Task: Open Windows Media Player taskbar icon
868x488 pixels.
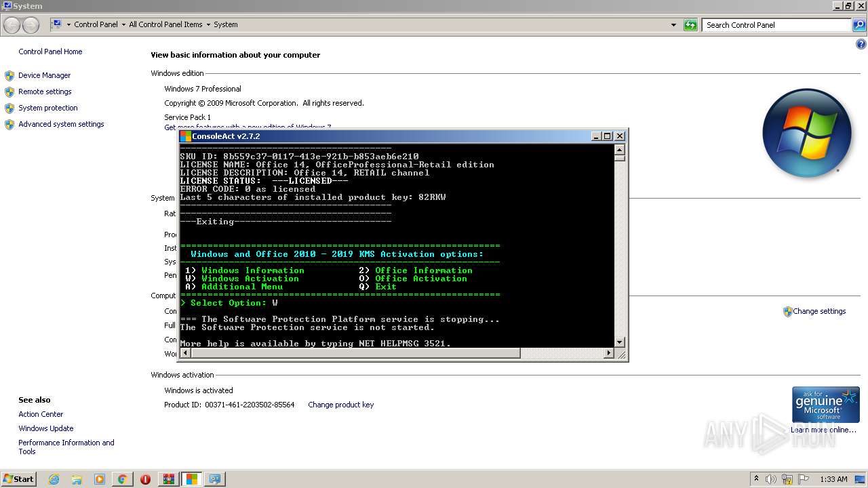Action: click(x=100, y=479)
